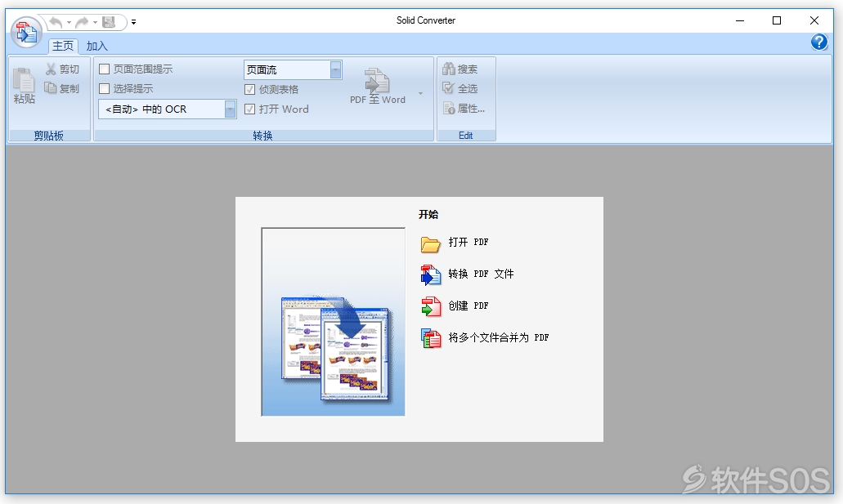Click the Save disk icon in quick access toolbar
The height and width of the screenshot is (504, 843).
109,22
